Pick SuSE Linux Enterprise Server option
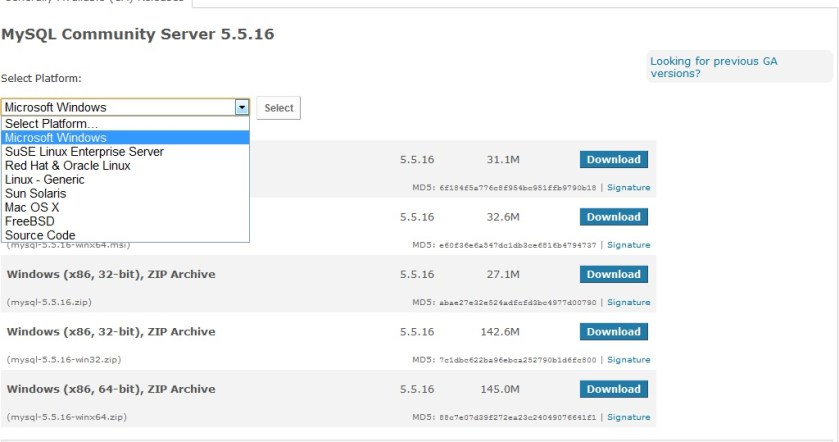 (x=84, y=152)
